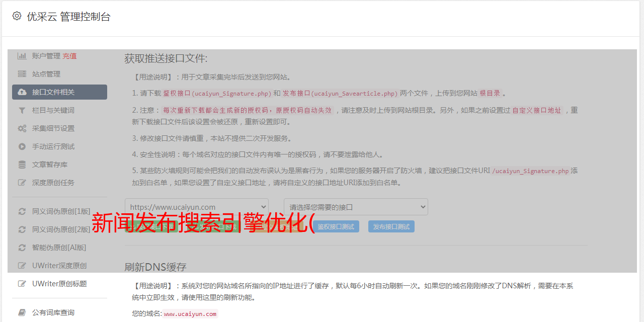Click the gears icon for 采集细节设置
Image resolution: width=644 pixels, height=322 pixels.
22,128
